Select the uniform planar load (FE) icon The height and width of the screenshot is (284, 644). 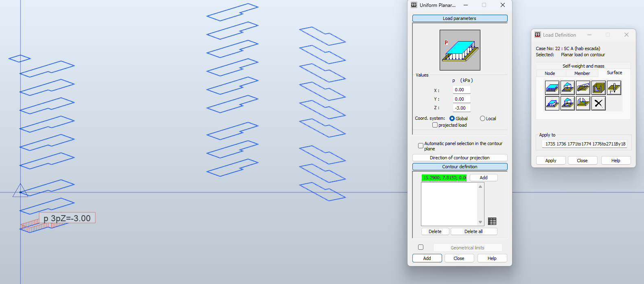[552, 88]
